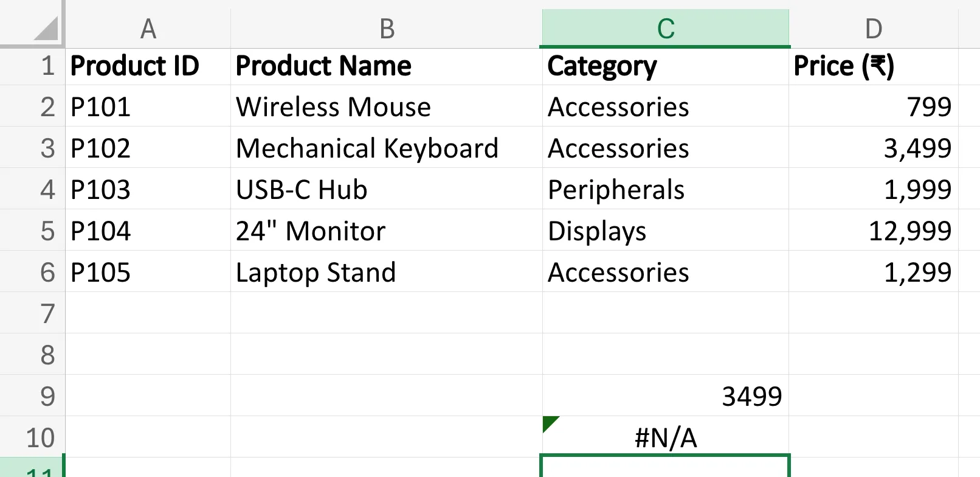The image size is (980, 477).
Task: Select the column C header
Action: (x=665, y=27)
